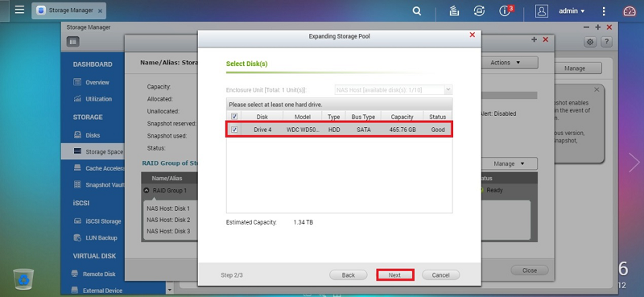This screenshot has height=297, width=644.
Task: Click the Type column header
Action: coord(333,117)
